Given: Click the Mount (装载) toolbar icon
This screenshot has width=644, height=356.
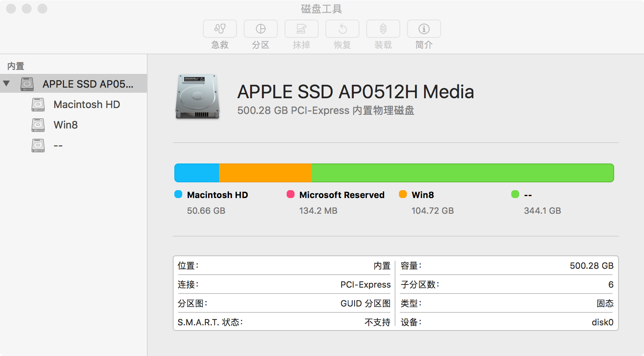Looking at the screenshot, I should point(383,29).
